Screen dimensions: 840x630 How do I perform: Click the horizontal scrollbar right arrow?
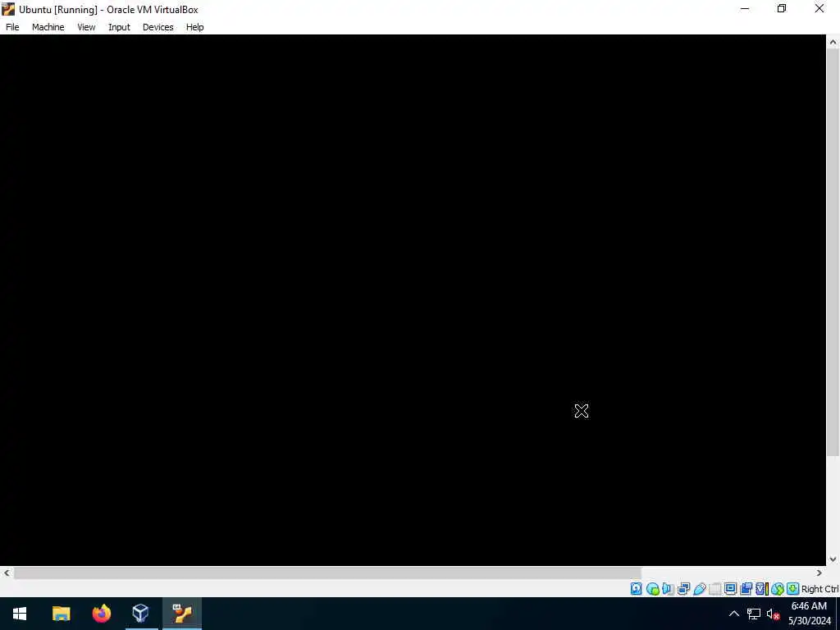819,573
